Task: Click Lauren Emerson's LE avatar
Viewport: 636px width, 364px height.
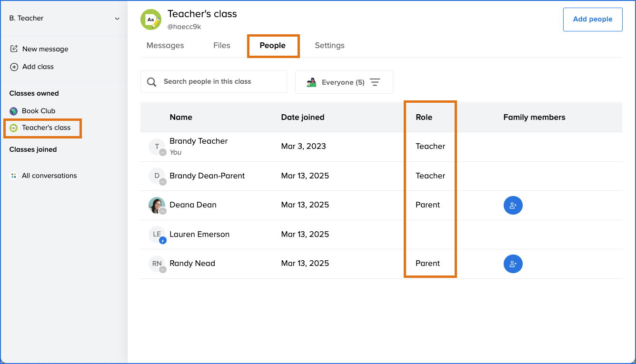Action: 157,235
